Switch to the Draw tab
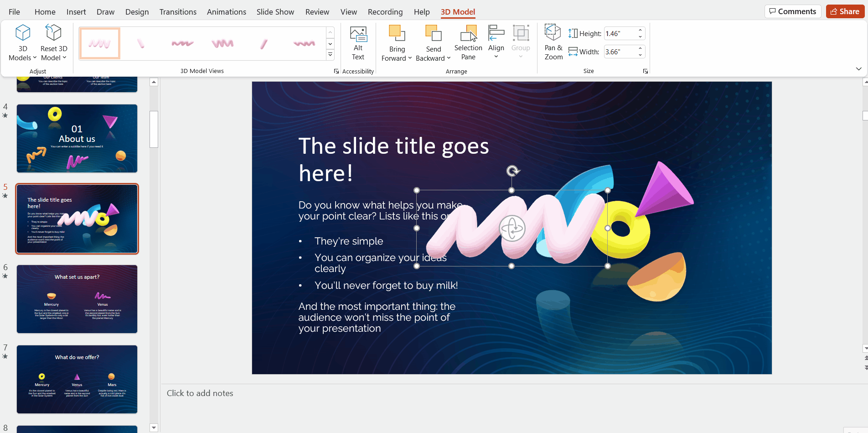This screenshot has width=868, height=433. pyautogui.click(x=105, y=12)
